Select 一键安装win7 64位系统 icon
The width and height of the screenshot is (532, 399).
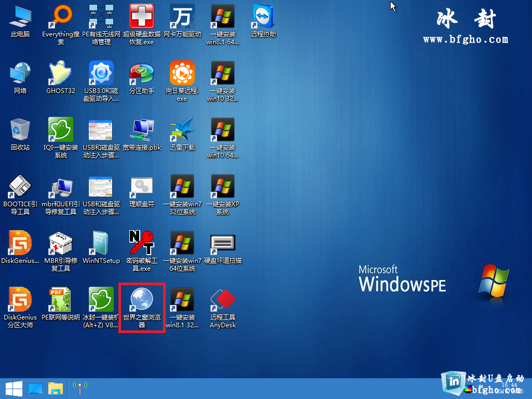182,251
